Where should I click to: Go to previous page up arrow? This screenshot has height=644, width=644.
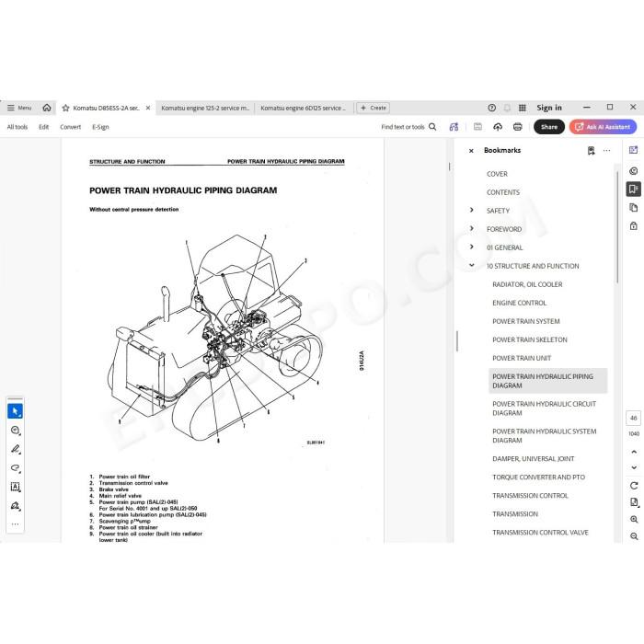coord(634,452)
